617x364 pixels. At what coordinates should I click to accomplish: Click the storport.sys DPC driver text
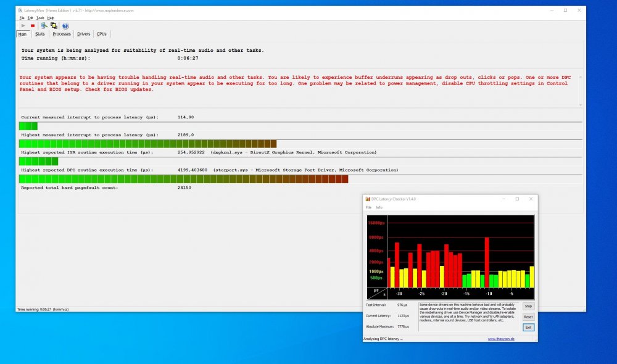tap(306, 170)
